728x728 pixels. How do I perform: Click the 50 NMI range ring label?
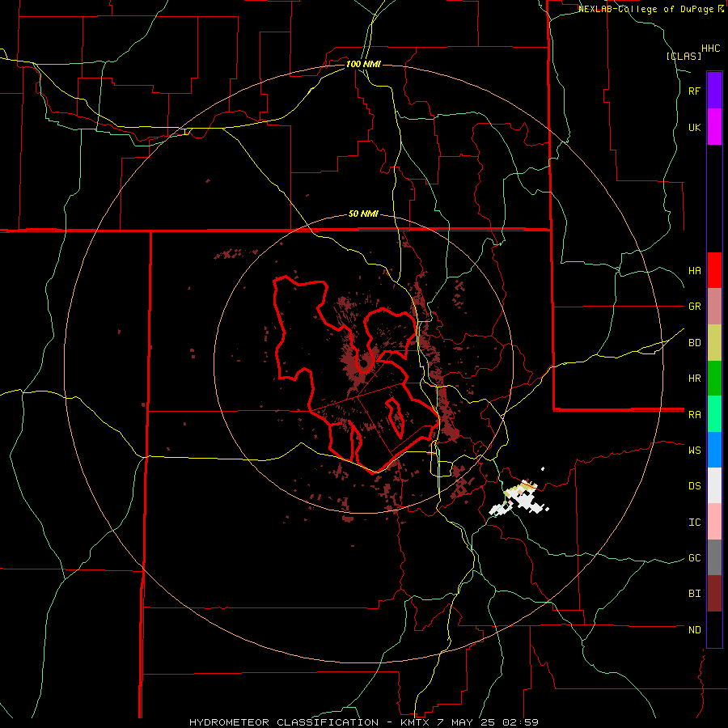[363, 214]
